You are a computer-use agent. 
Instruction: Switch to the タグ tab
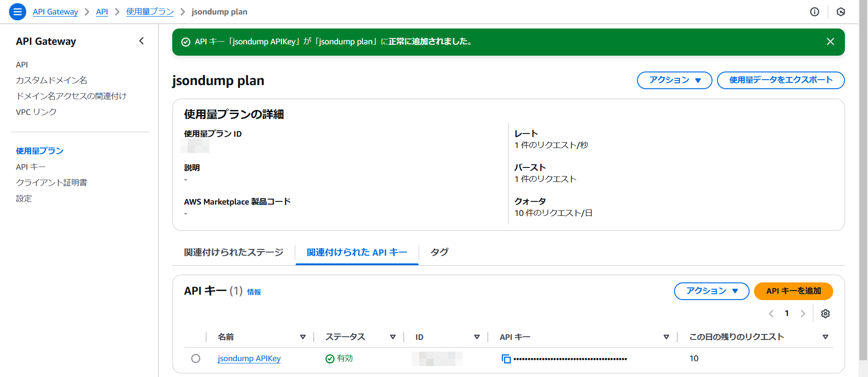click(439, 253)
